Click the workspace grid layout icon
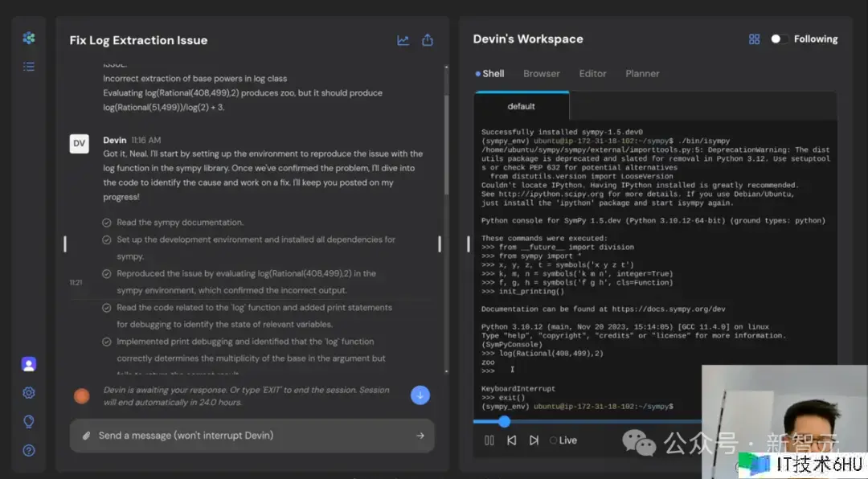Viewport: 868px width, 479px height. point(754,39)
